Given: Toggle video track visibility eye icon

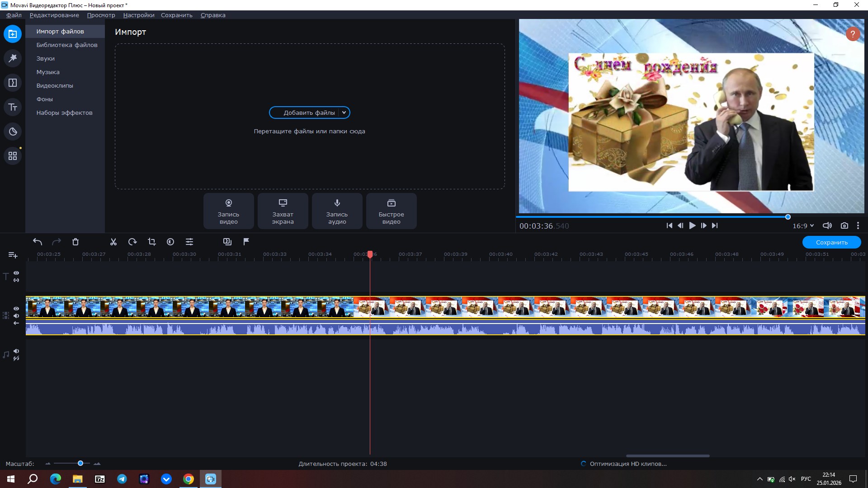Looking at the screenshot, I should pyautogui.click(x=16, y=309).
